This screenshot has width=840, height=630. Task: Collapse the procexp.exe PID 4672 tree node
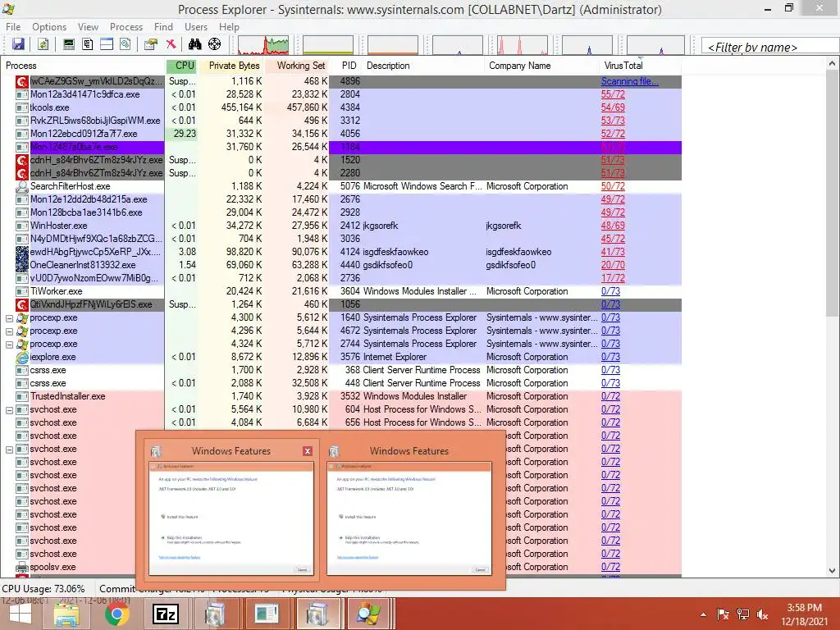pos(9,331)
